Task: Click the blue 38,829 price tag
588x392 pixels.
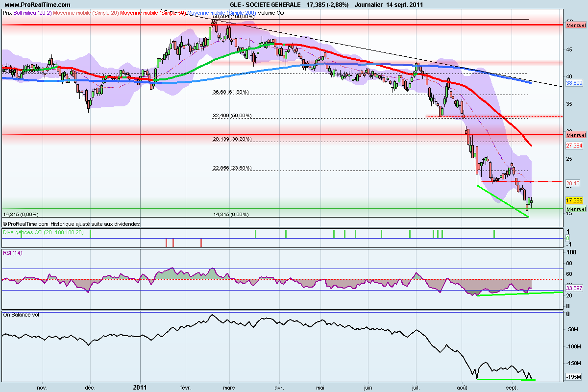Action: point(574,84)
